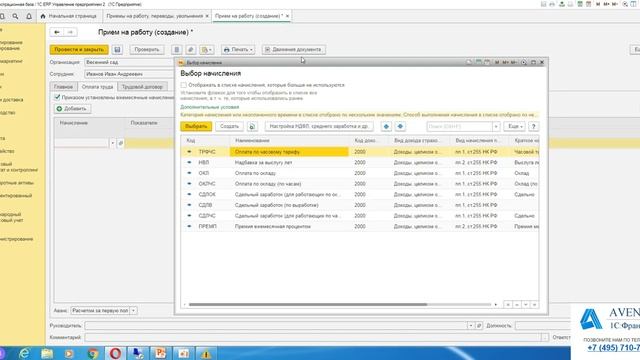Open Chrome browser in taskbar

coord(93,353)
